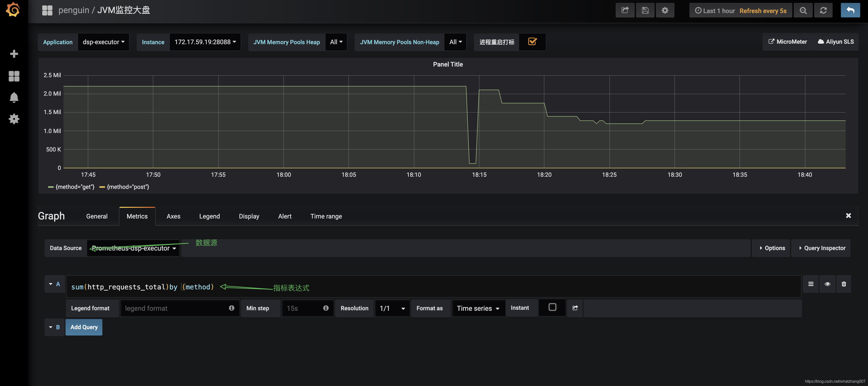Click the save dashboard floppy icon
The width and height of the screenshot is (868, 386).
(645, 10)
